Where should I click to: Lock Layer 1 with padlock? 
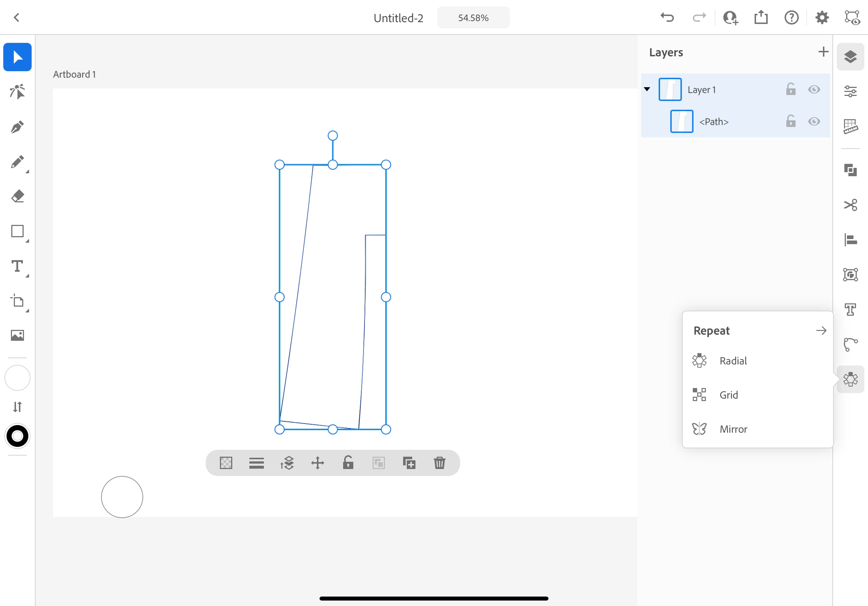791,89
